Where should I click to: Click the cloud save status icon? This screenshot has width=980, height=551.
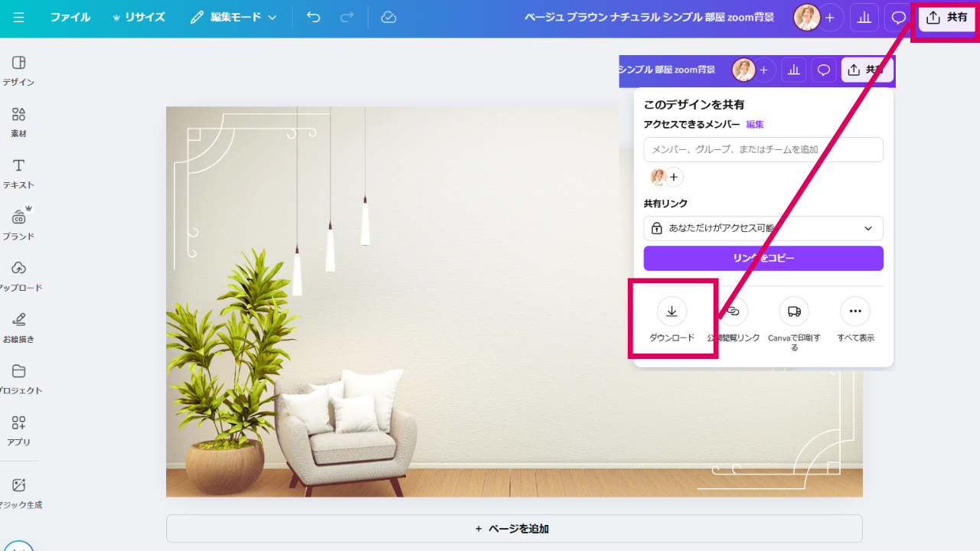[x=388, y=18]
